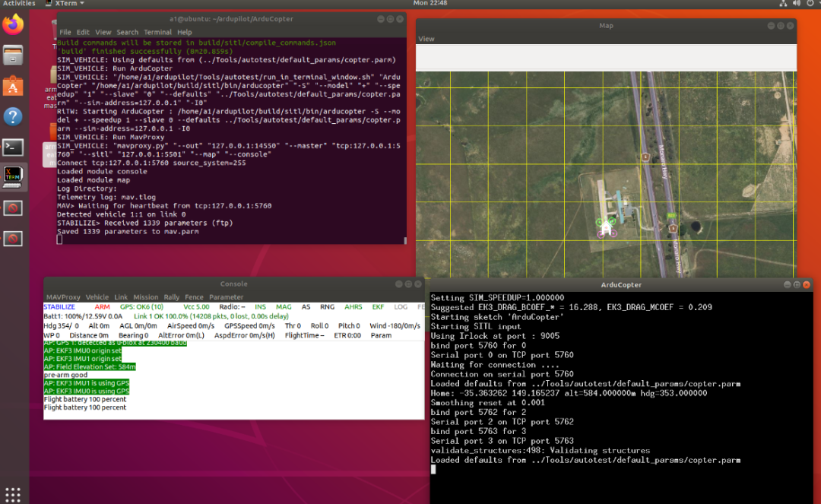Open the volume tray icon
The height and width of the screenshot is (504, 821).
click(x=797, y=4)
